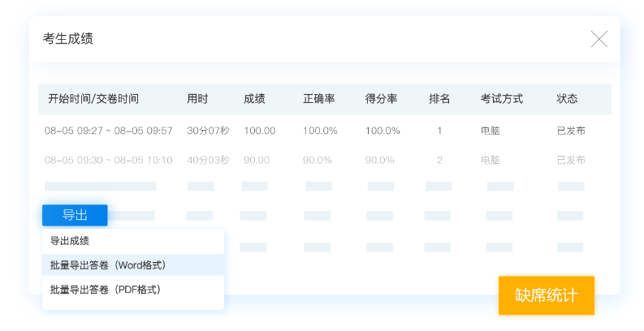This screenshot has width=644, height=331.
Task: Click 已发布 status in second row
Action: [571, 160]
